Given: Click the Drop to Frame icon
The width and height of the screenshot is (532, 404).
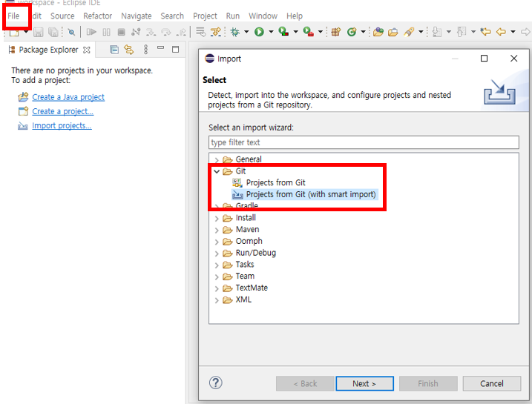Looking at the screenshot, I should 200,32.
